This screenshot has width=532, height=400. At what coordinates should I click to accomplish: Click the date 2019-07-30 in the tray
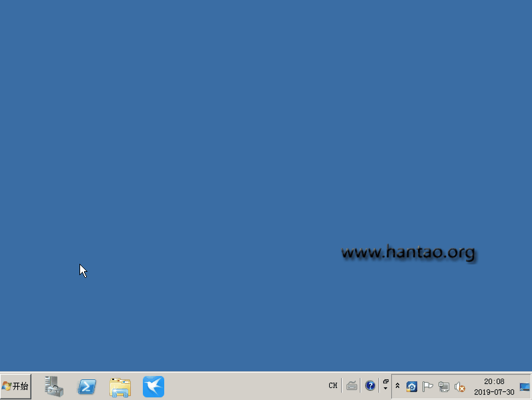pyautogui.click(x=494, y=392)
